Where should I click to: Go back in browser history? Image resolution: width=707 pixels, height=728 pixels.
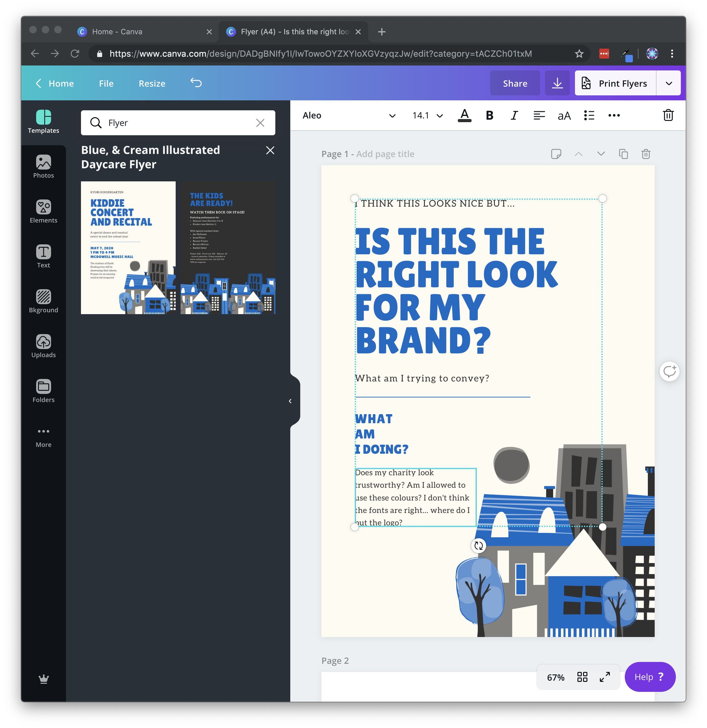coord(35,54)
